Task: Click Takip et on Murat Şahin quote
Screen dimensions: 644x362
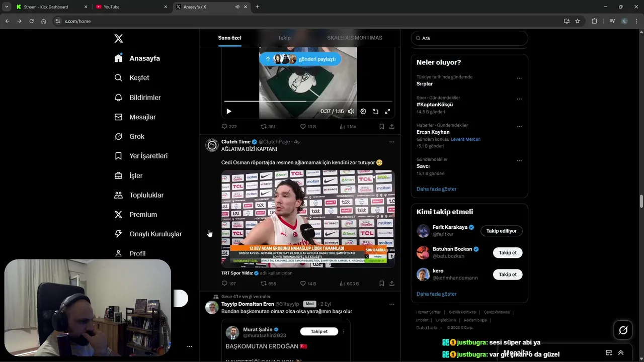Action: pos(319,331)
